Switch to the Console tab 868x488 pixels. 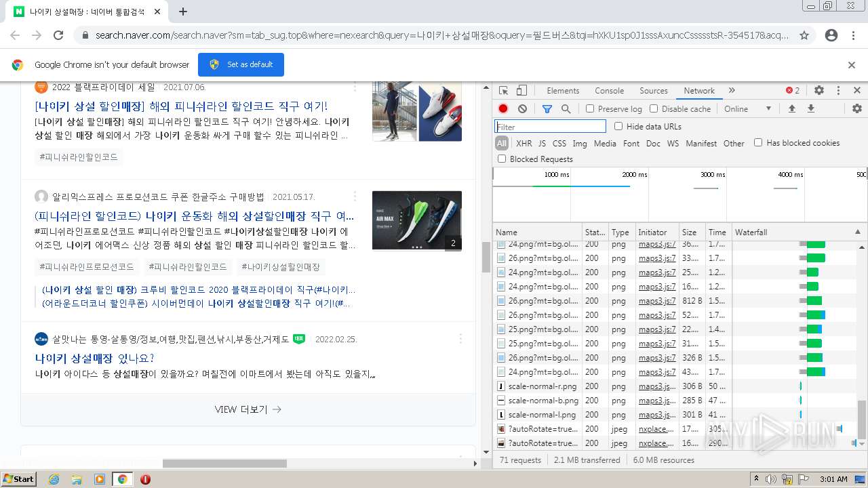pyautogui.click(x=609, y=91)
